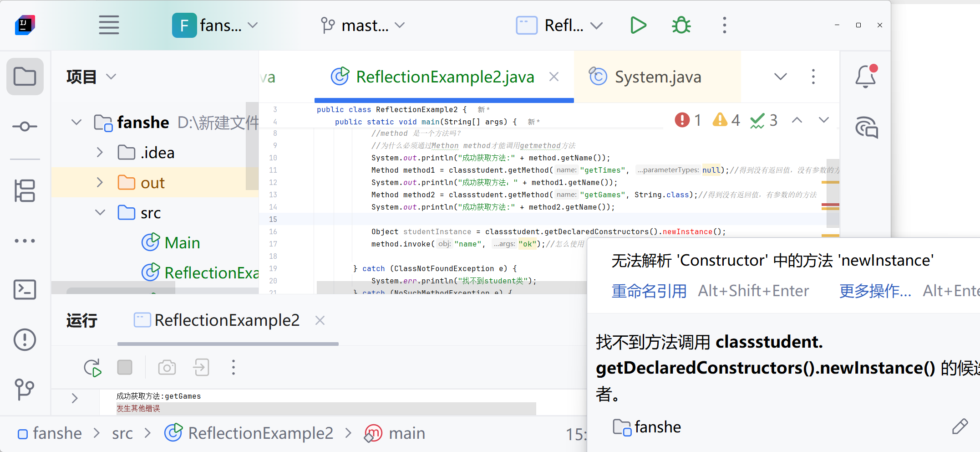Click the editor vertical scrollbar thumb
Image resolution: width=980 pixels, height=452 pixels.
pos(833,193)
